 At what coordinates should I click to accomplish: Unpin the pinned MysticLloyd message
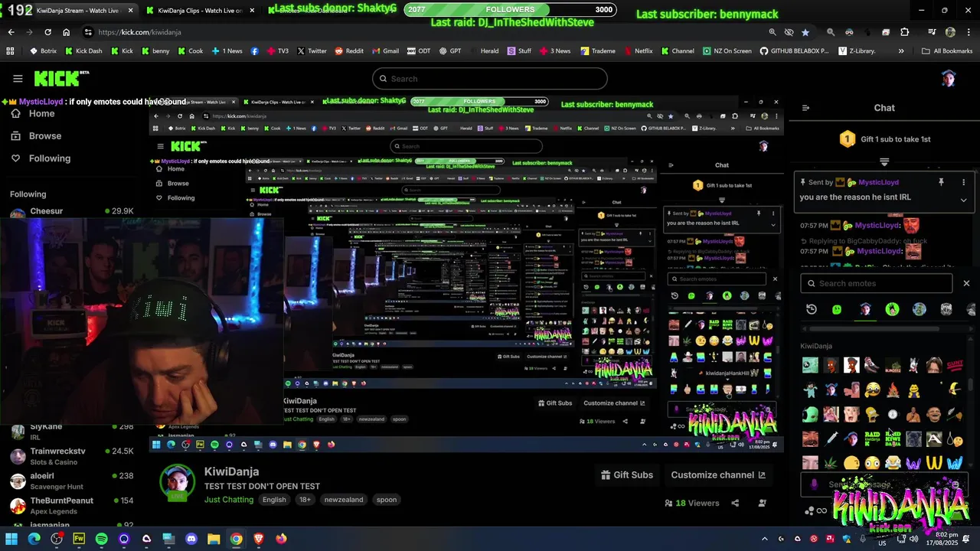pos(941,182)
